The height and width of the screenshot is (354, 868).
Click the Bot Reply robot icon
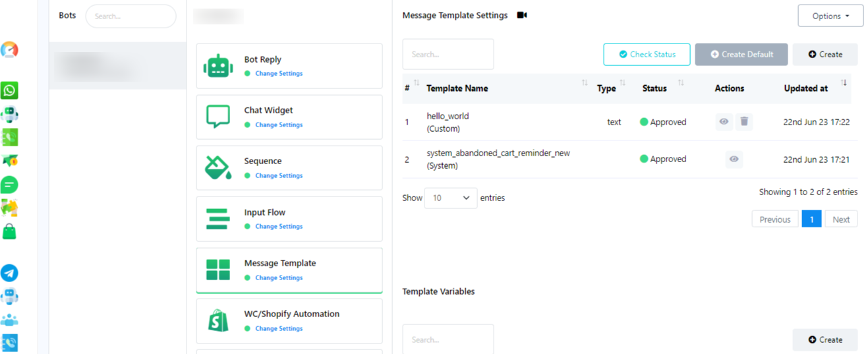point(218,66)
